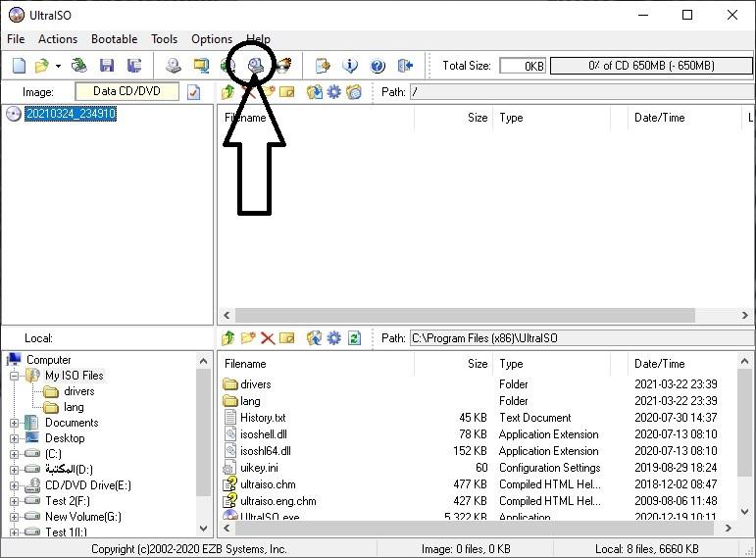The height and width of the screenshot is (558, 756).
Task: Open the dropdown arrow beside Open icon
Action: click(x=58, y=66)
